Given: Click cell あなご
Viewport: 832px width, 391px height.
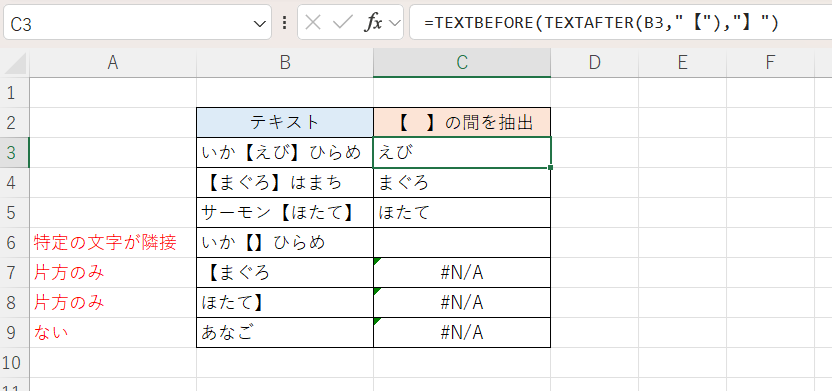Looking at the screenshot, I should tap(285, 333).
